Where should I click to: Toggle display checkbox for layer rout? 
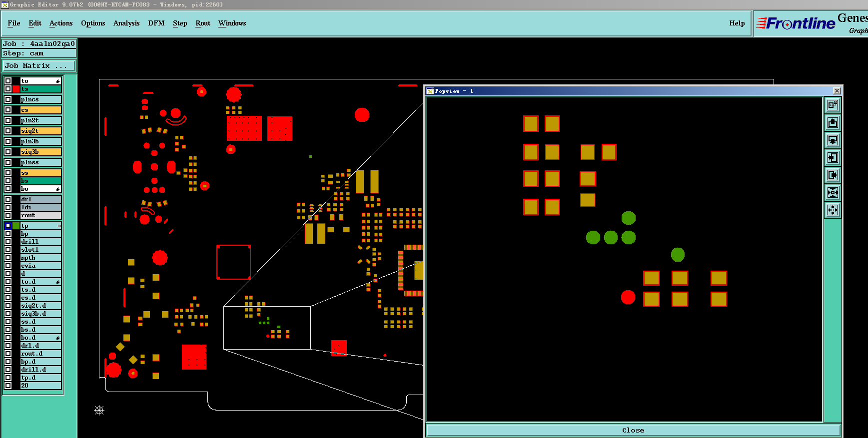tap(8, 215)
